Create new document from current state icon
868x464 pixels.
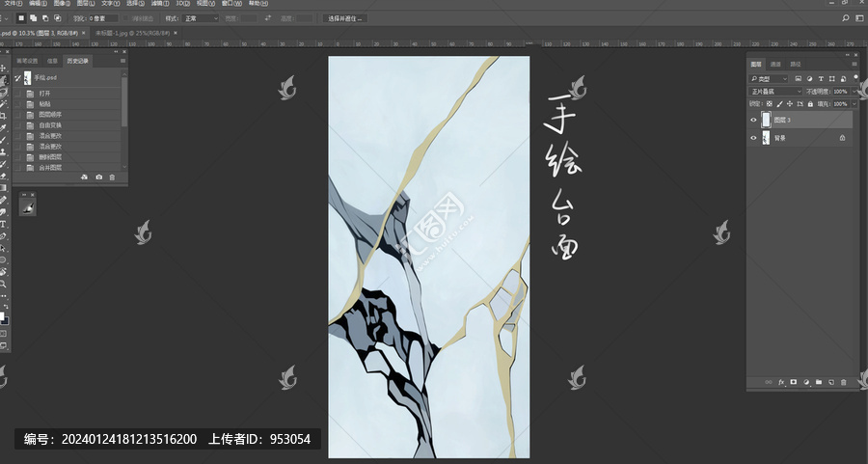pyautogui.click(x=84, y=177)
